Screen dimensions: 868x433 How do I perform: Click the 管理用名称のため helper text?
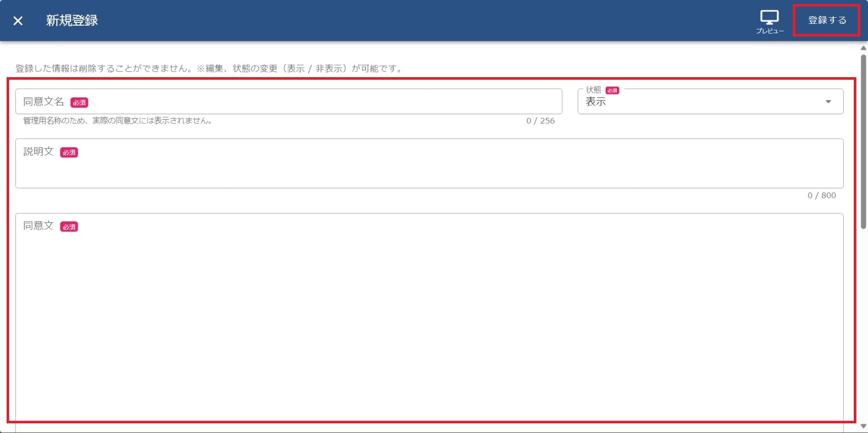tap(117, 121)
